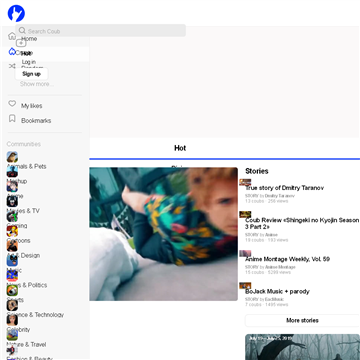Open the Log in link
This screenshot has height=360, width=360.
coord(29,62)
